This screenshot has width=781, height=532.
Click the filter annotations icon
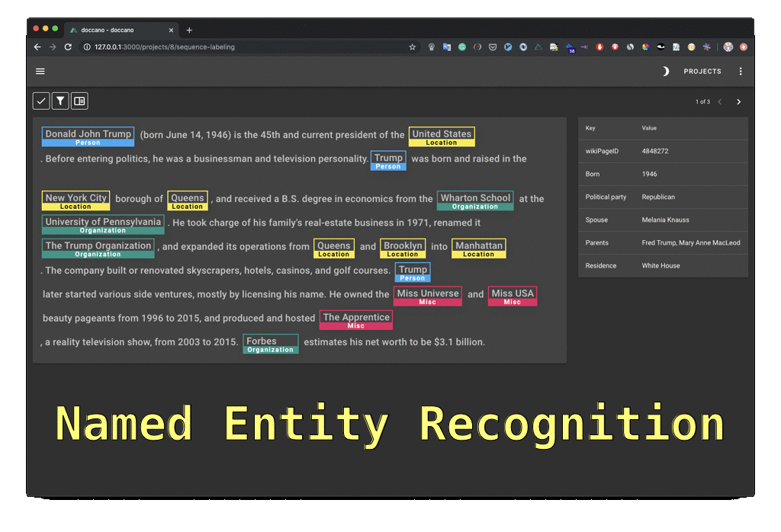(x=60, y=101)
